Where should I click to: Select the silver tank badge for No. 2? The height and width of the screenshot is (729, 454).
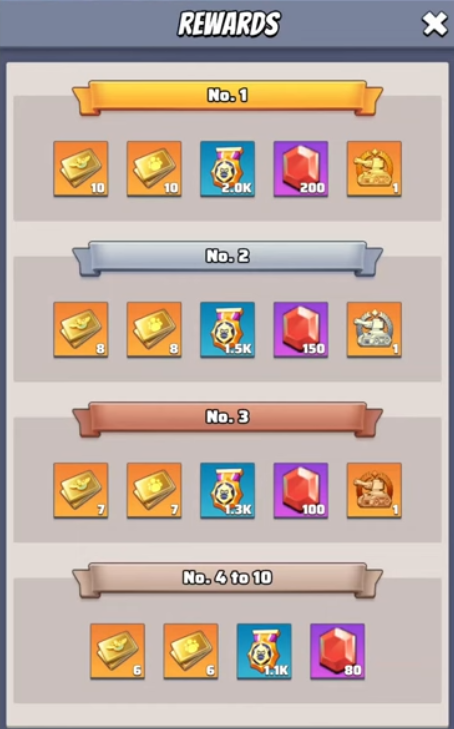(x=375, y=330)
